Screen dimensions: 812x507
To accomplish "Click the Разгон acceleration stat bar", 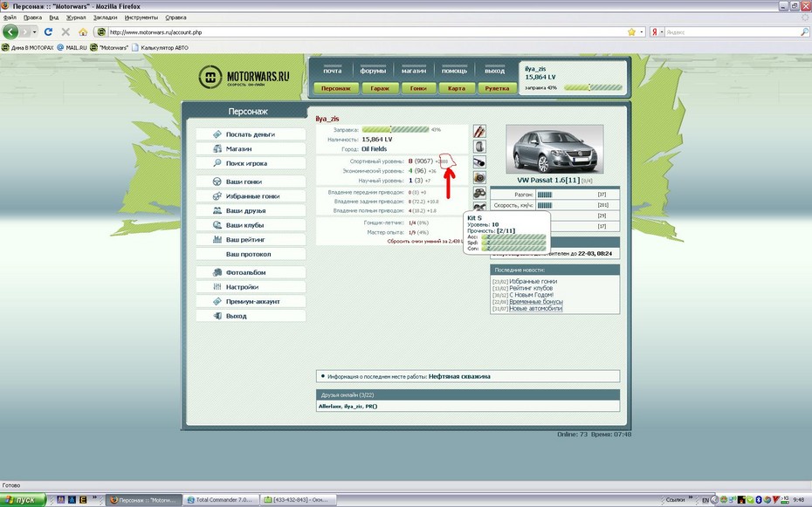I will pos(545,195).
